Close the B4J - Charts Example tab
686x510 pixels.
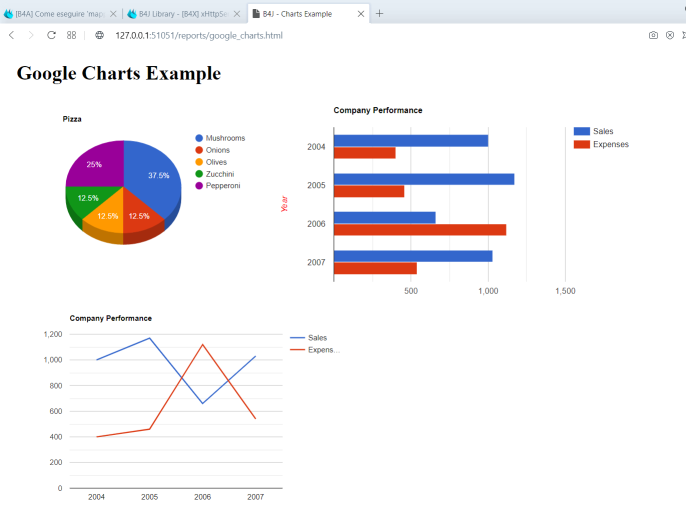(361, 14)
